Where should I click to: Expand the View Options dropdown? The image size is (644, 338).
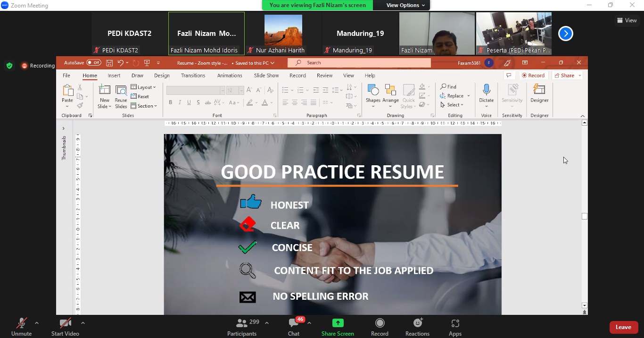405,5
